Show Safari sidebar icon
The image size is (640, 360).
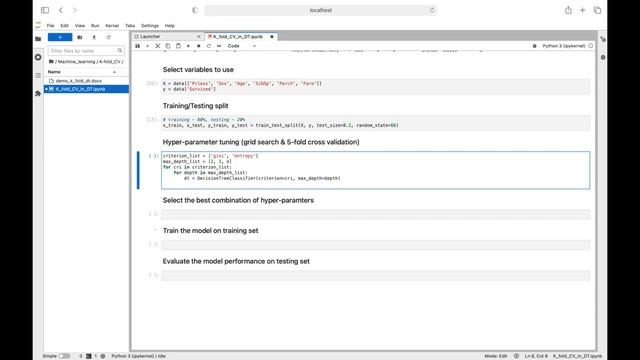coord(45,10)
